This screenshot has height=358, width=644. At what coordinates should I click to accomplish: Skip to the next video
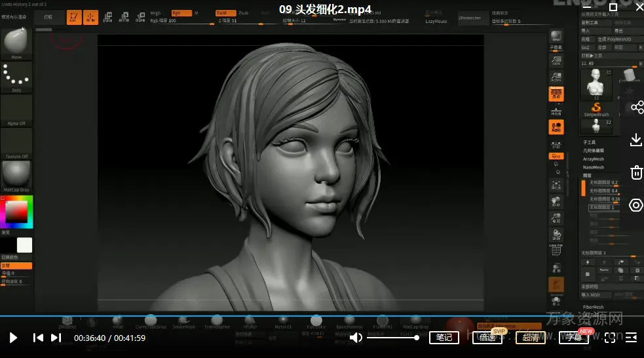[56, 338]
